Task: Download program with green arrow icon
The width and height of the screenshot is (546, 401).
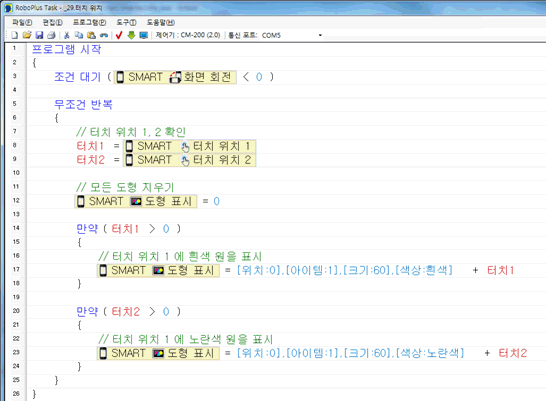Action: tap(131, 35)
